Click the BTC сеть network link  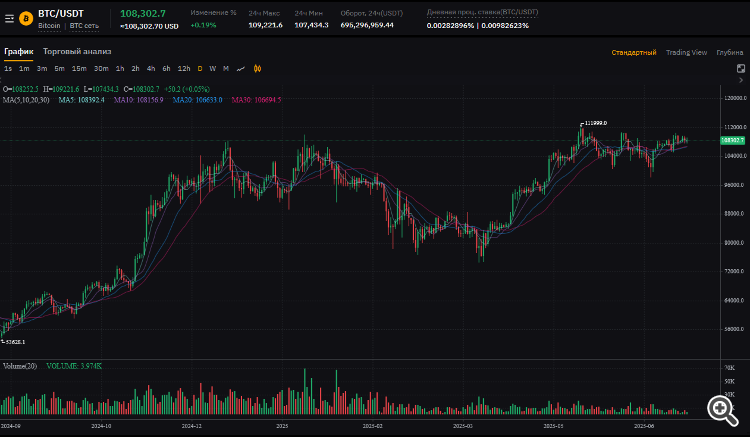click(x=84, y=26)
